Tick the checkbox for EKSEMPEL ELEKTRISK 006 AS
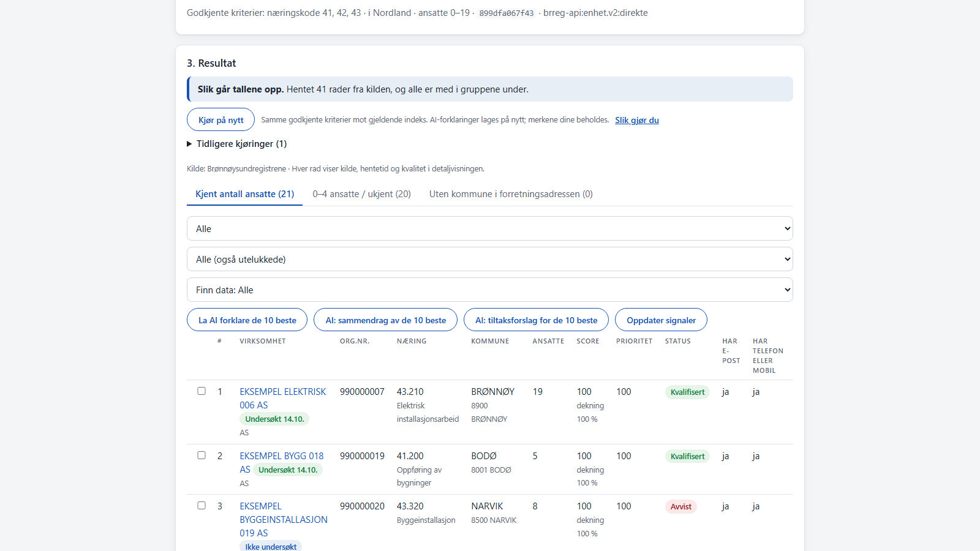 pyautogui.click(x=202, y=391)
